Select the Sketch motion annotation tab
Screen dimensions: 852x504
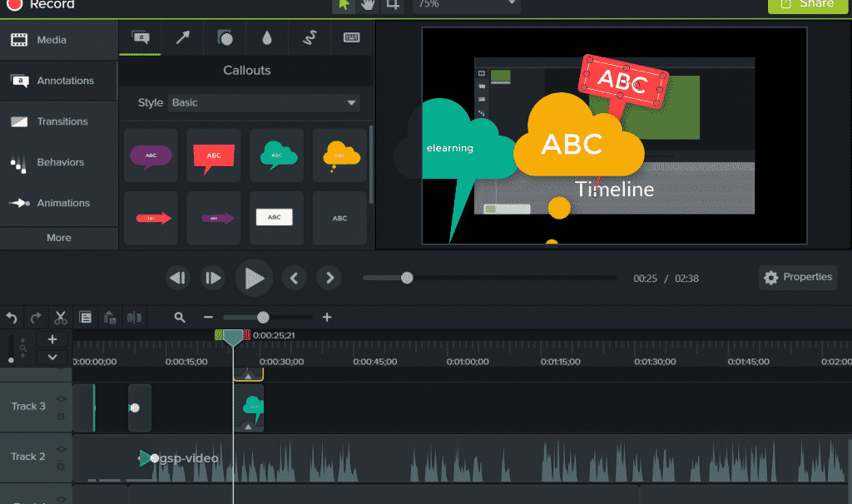(x=310, y=37)
